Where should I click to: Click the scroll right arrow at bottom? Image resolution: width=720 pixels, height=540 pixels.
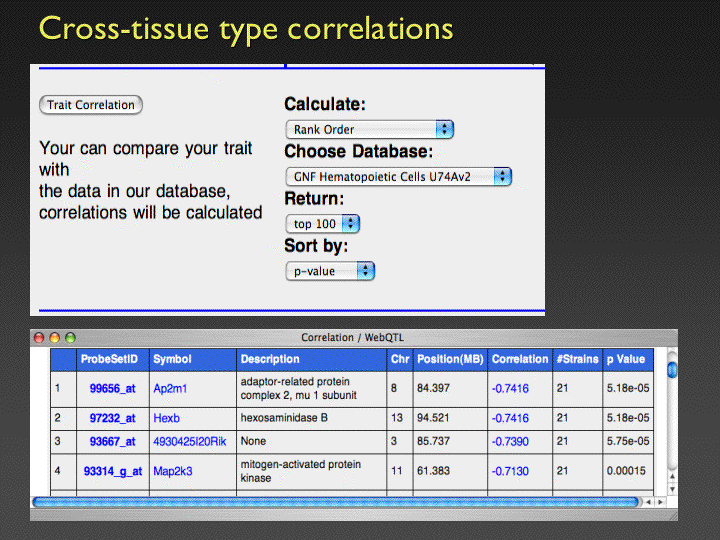point(661,502)
